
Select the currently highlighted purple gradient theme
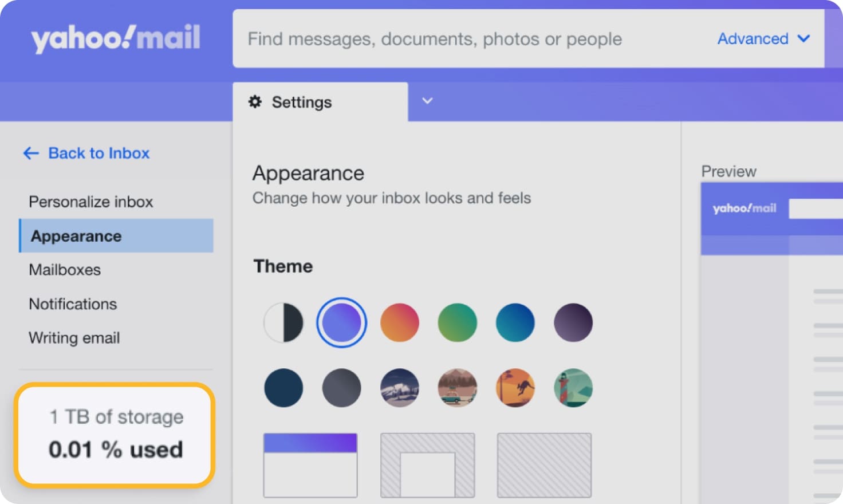click(342, 322)
